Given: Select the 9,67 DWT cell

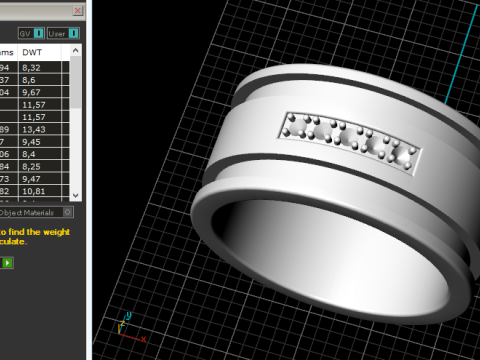Looking at the screenshot, I should (39, 92).
